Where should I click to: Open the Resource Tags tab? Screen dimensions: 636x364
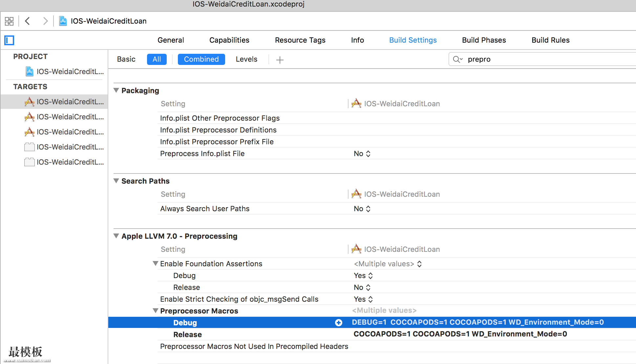(x=300, y=40)
